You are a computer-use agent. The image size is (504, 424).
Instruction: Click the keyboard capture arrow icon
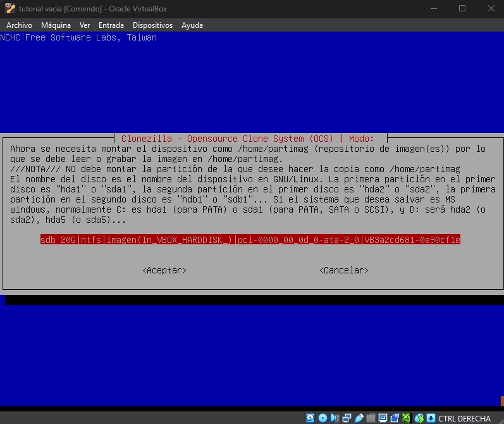point(431,418)
